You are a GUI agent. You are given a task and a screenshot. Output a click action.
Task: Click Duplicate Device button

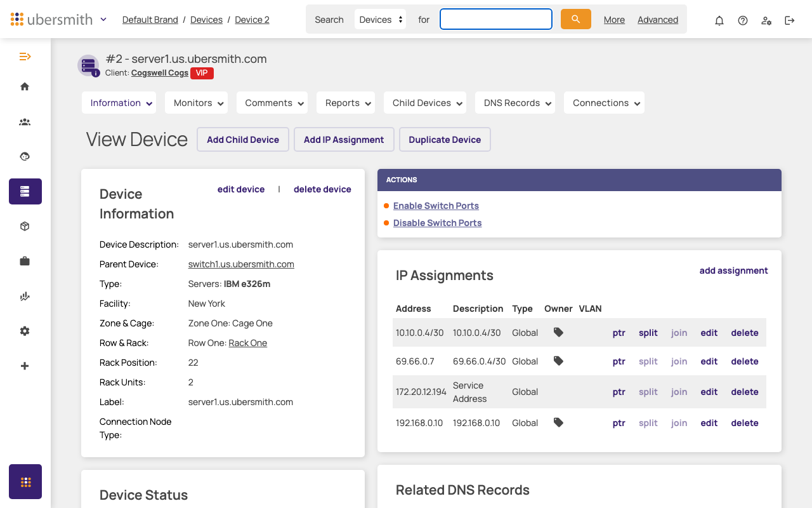pos(445,140)
